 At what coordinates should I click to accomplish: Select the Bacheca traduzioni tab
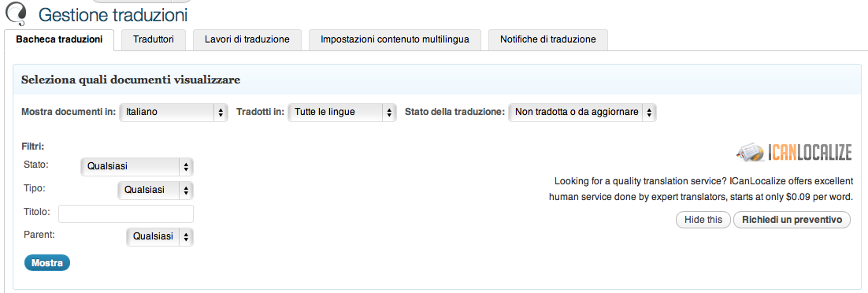click(x=59, y=39)
